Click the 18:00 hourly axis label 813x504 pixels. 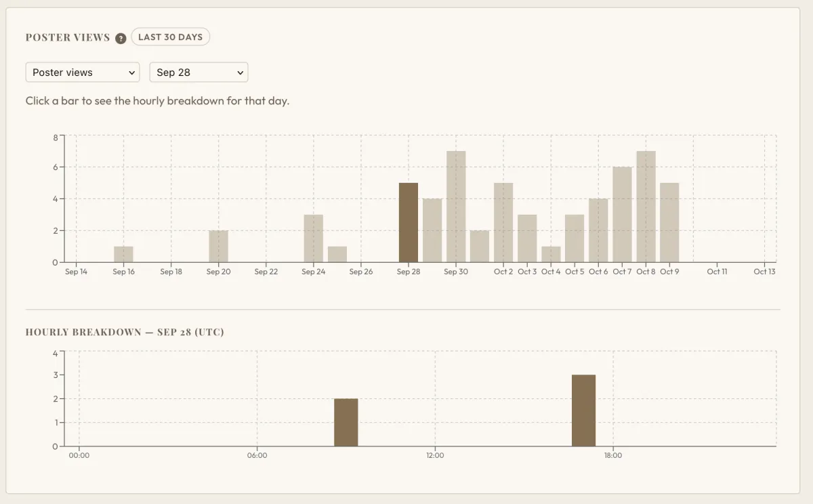click(613, 455)
